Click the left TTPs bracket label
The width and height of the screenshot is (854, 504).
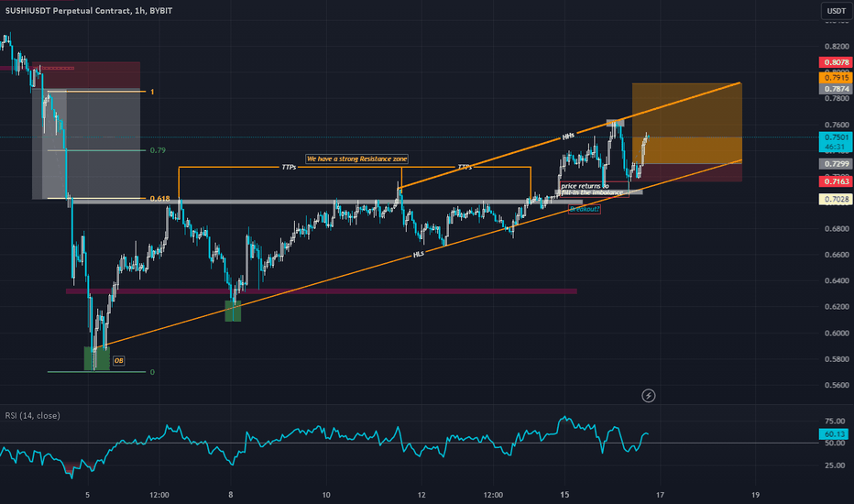pyautogui.click(x=290, y=168)
